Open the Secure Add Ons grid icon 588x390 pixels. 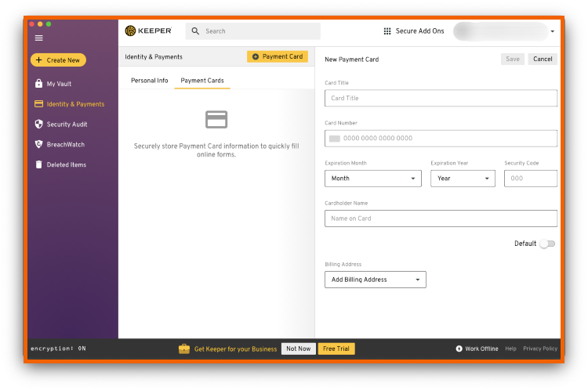[x=387, y=31]
